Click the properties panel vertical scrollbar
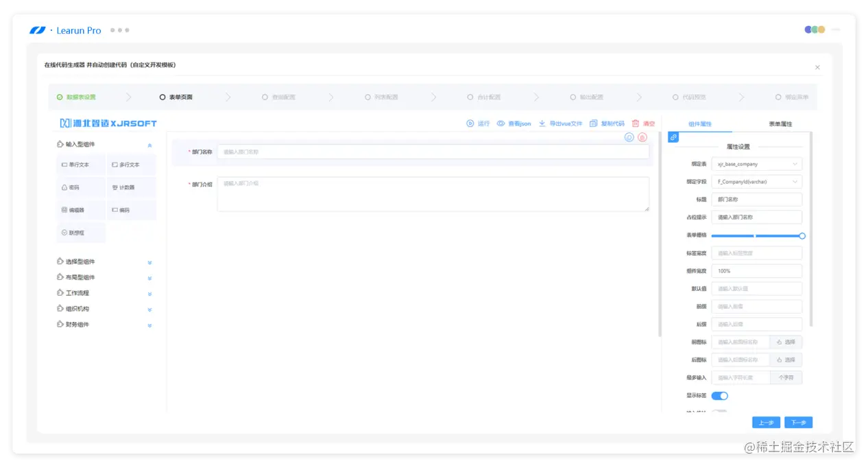Image resolution: width=868 pixels, height=468 pixels. click(811, 229)
